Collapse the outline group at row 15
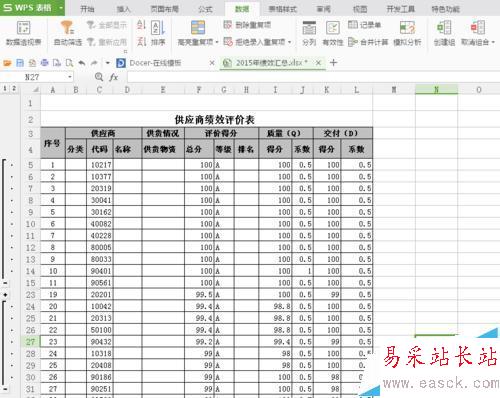500x398 pixels. [5, 283]
